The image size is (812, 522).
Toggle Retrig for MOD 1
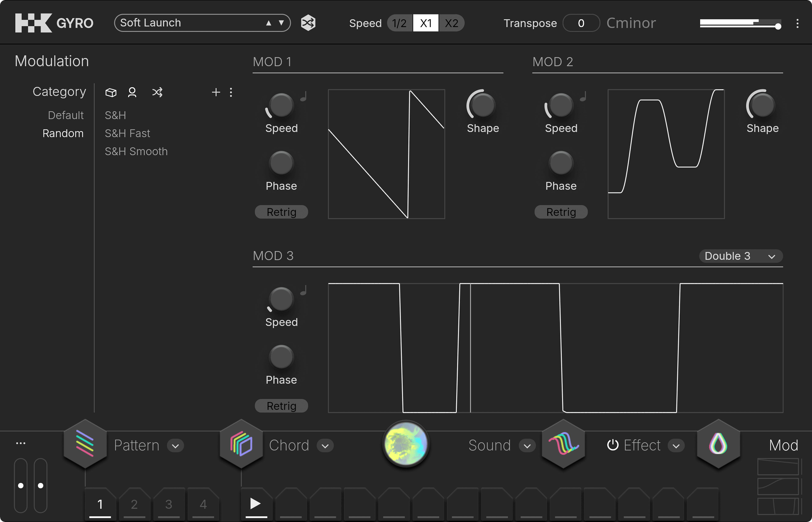pyautogui.click(x=281, y=212)
